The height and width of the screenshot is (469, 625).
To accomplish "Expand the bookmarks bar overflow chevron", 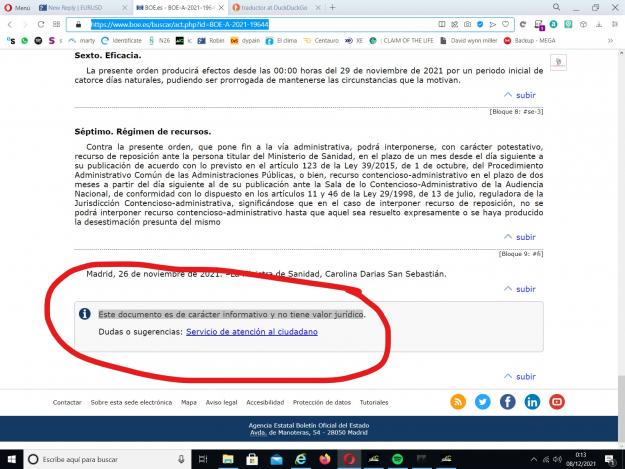I will [610, 41].
